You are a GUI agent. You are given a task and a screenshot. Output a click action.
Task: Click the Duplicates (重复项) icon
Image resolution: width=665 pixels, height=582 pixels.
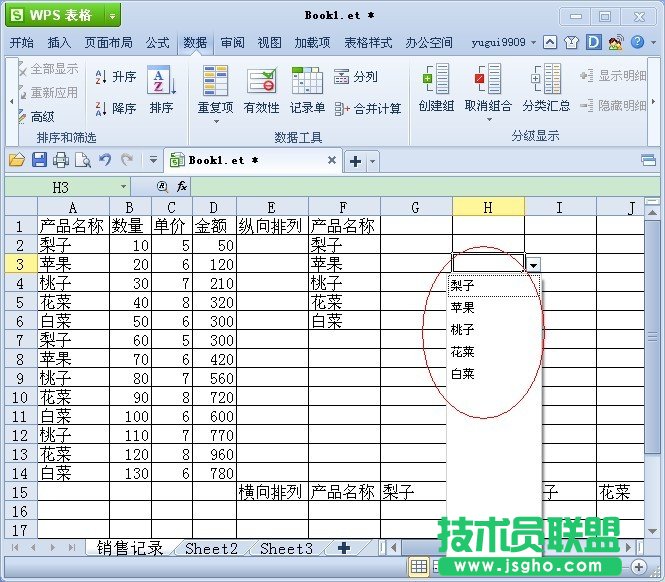[x=215, y=81]
